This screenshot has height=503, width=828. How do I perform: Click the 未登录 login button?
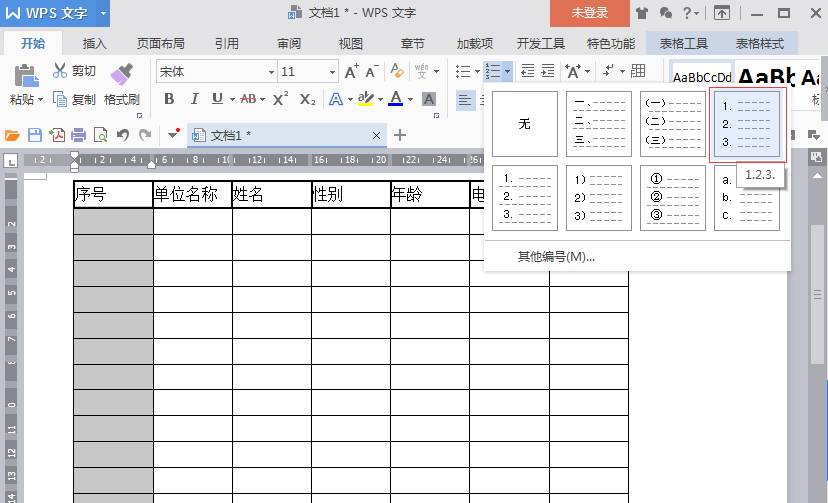click(x=589, y=13)
